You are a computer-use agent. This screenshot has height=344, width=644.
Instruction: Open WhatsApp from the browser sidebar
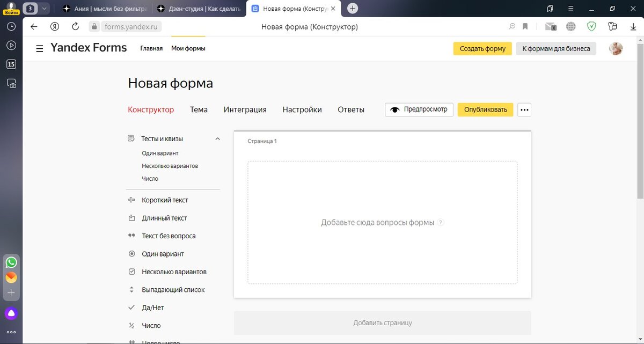(x=11, y=262)
